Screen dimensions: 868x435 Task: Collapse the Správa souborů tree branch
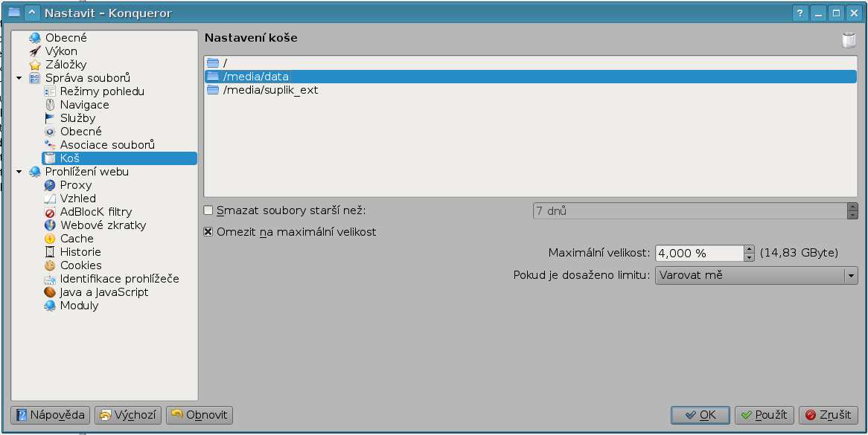pyautogui.click(x=19, y=79)
